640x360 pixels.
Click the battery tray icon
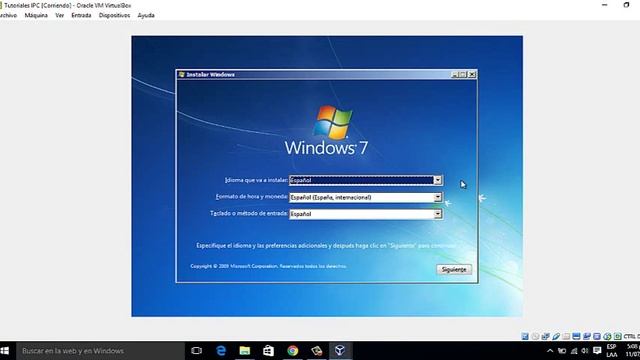coord(562,351)
